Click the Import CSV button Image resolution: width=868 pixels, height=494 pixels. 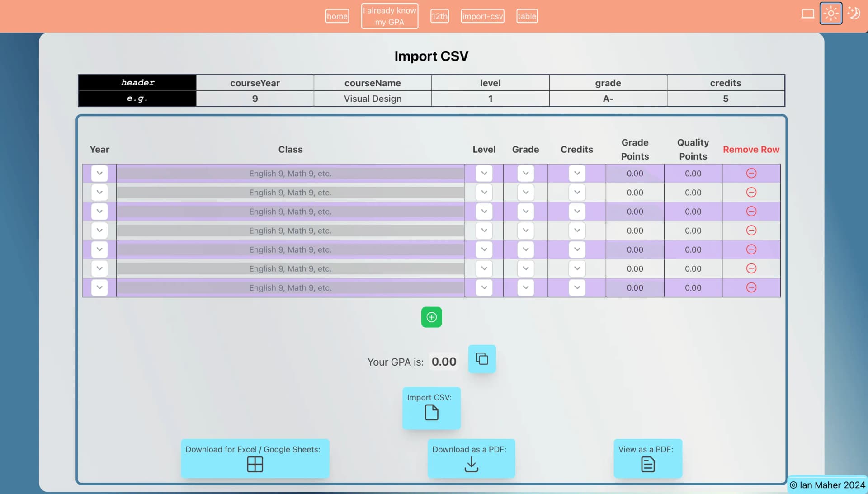pyautogui.click(x=431, y=408)
